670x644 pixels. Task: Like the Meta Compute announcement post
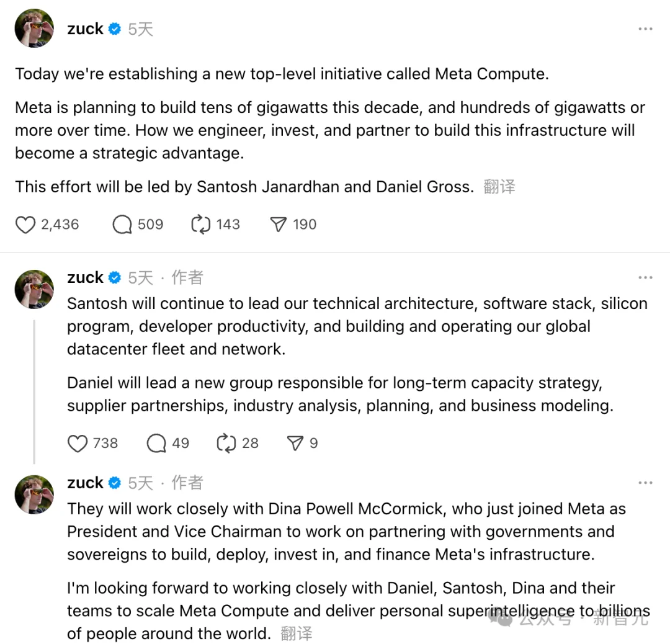[25, 225]
